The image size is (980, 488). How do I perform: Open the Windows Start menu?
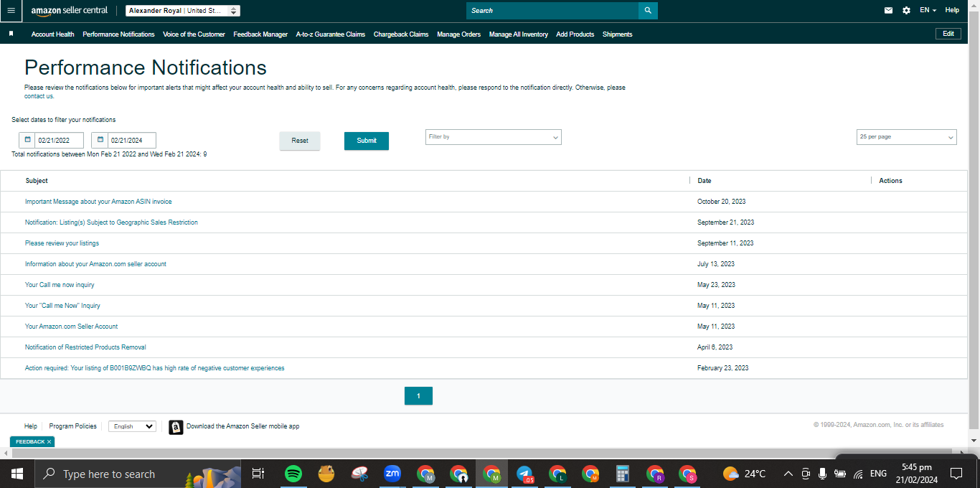17,474
